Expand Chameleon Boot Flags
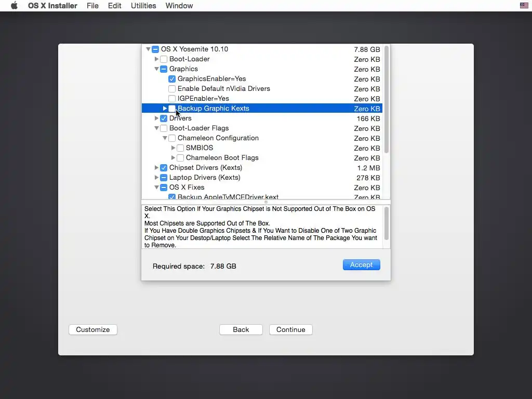Image resolution: width=532 pixels, height=399 pixels. pyautogui.click(x=173, y=158)
